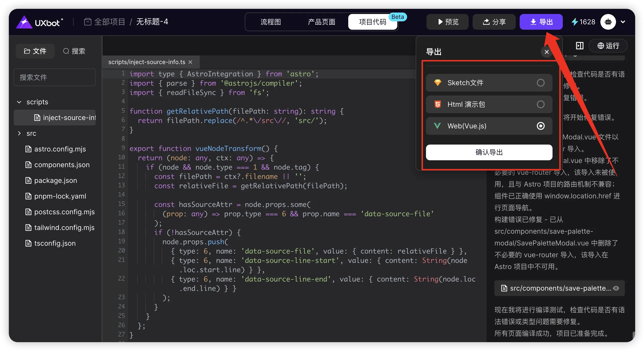Screen dimensions: 644x351
Task: Click the eye icon on save-palette file
Action: click(x=616, y=288)
